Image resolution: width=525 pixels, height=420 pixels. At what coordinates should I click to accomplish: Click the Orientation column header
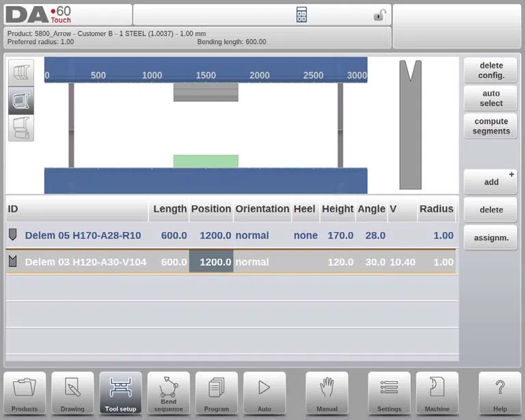(262, 209)
